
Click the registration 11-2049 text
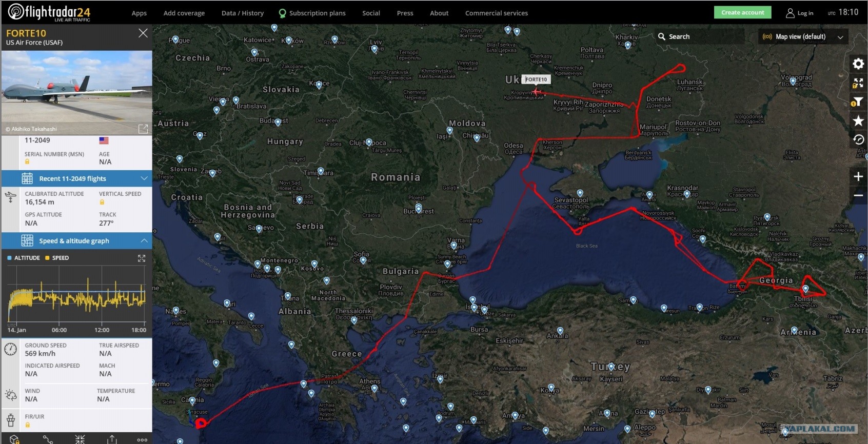[x=37, y=140]
